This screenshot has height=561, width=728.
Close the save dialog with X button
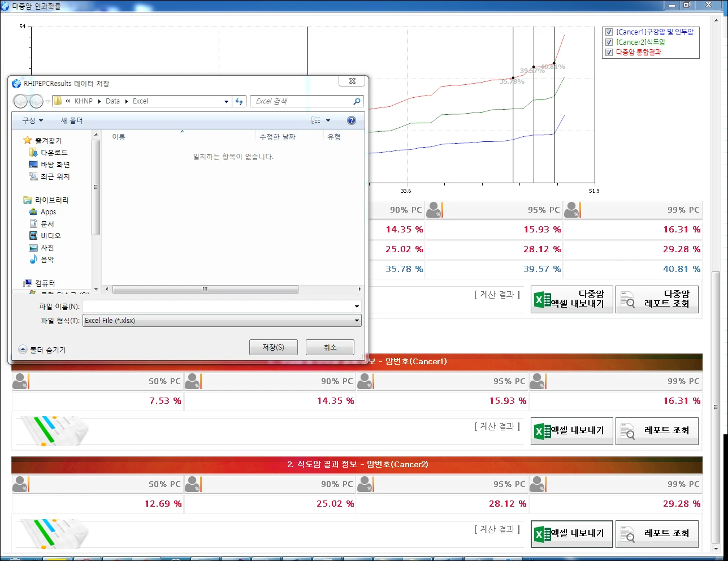click(352, 81)
